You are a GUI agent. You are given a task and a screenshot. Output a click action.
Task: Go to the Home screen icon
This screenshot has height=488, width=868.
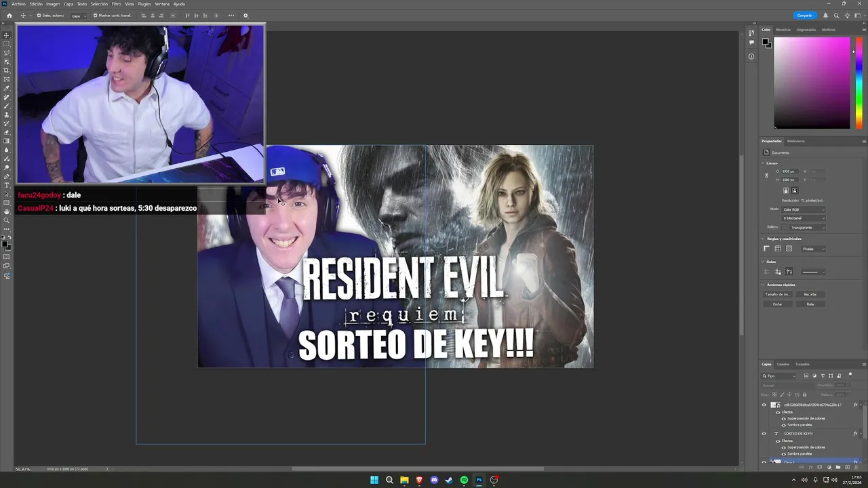(9, 16)
